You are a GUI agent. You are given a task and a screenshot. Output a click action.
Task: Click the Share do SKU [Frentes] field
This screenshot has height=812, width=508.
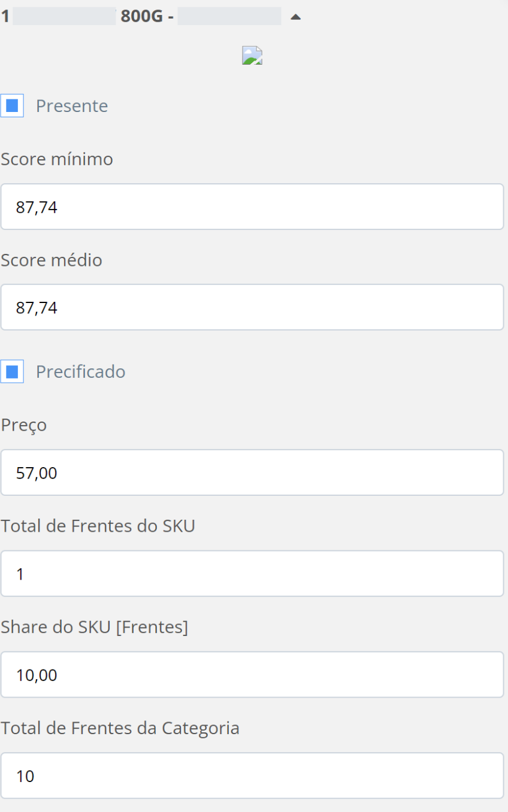252,675
